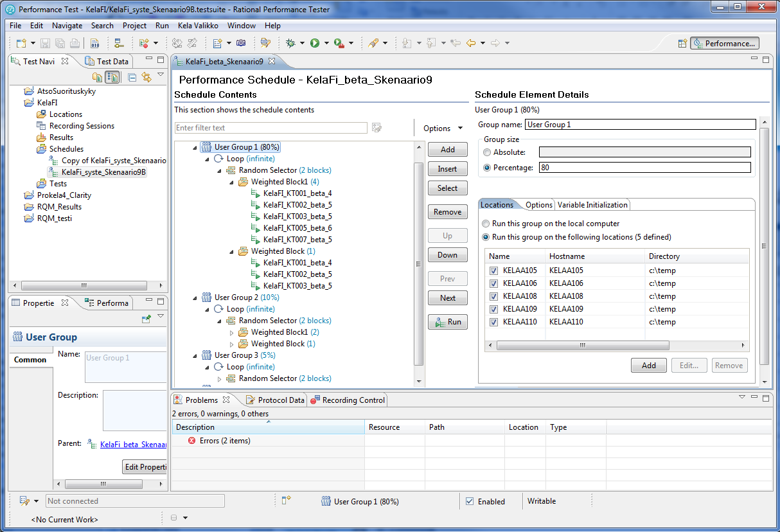The image size is (780, 532).
Task: Click the pin icon in Properties view
Action: 146,318
